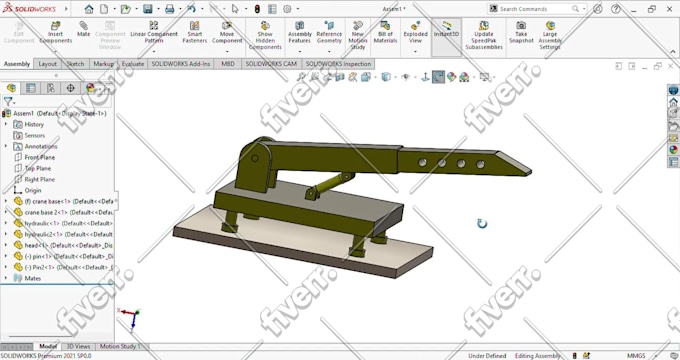680x360 pixels.
Task: Click the Apply Scene icon
Action: coord(464,77)
